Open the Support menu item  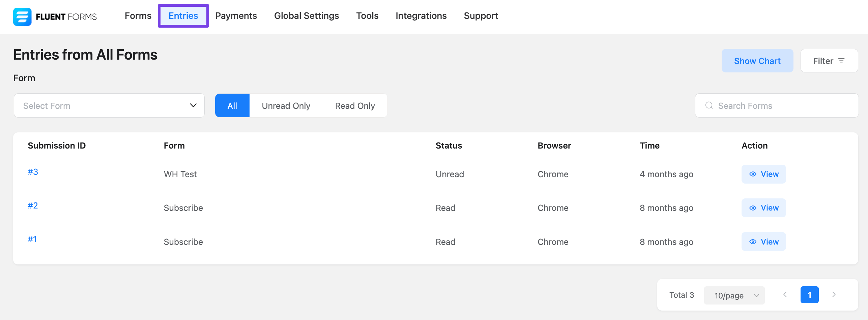481,16
